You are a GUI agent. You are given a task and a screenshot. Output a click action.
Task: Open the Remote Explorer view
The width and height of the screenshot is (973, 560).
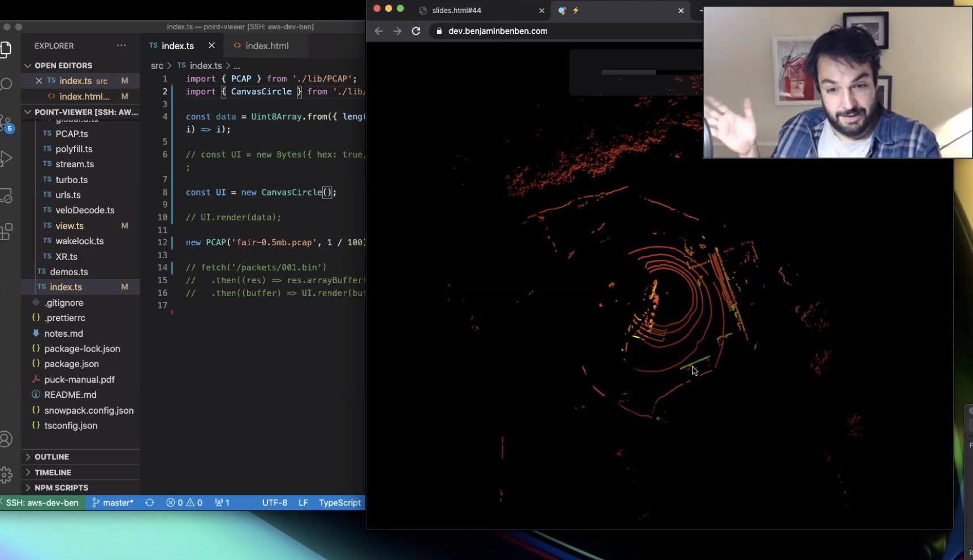[6, 196]
